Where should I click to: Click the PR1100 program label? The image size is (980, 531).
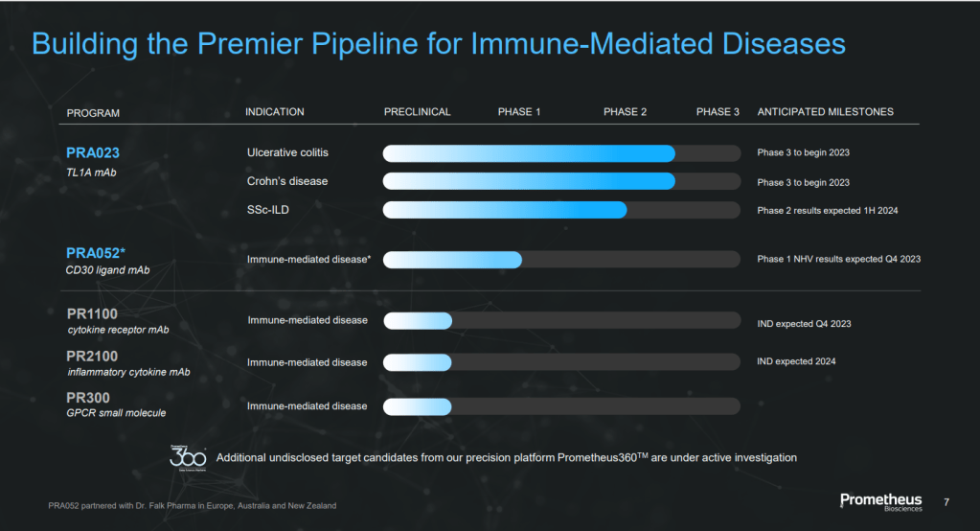click(93, 313)
